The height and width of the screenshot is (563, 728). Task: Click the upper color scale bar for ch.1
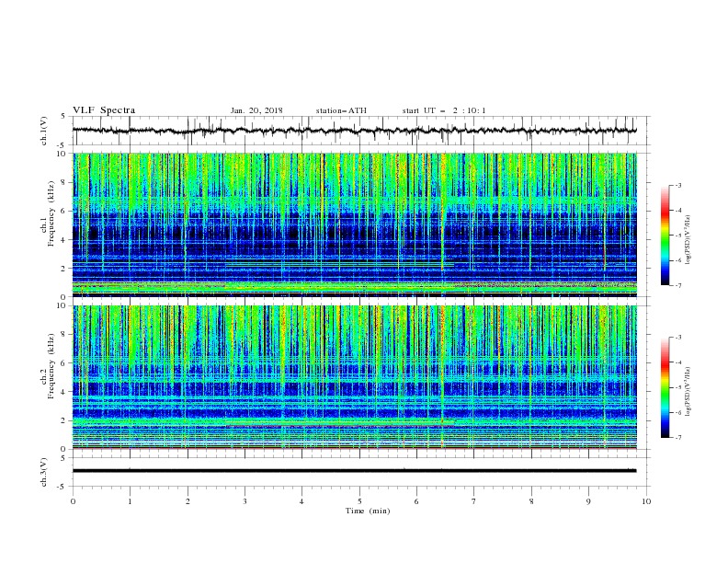(x=665, y=235)
